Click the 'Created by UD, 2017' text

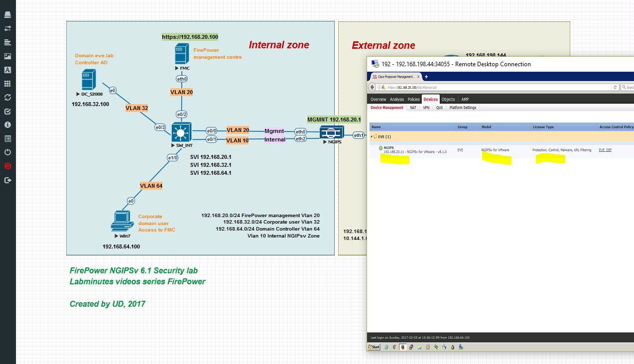tap(108, 304)
